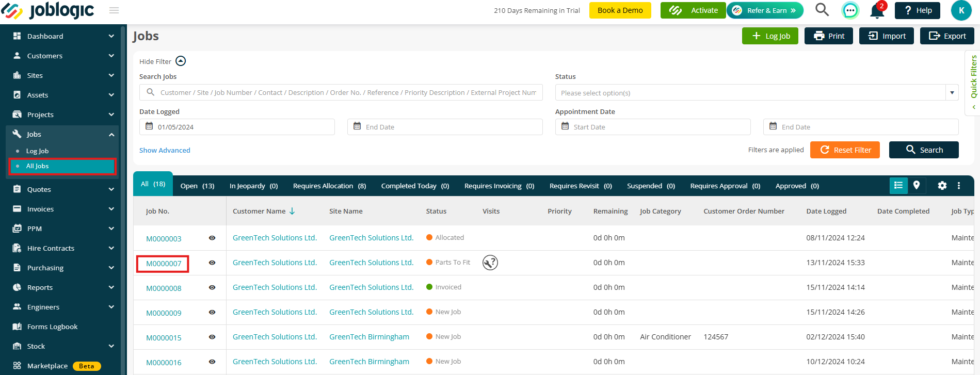Click the Joblogic logo
This screenshot has width=980, height=375.
pyautogui.click(x=47, y=10)
